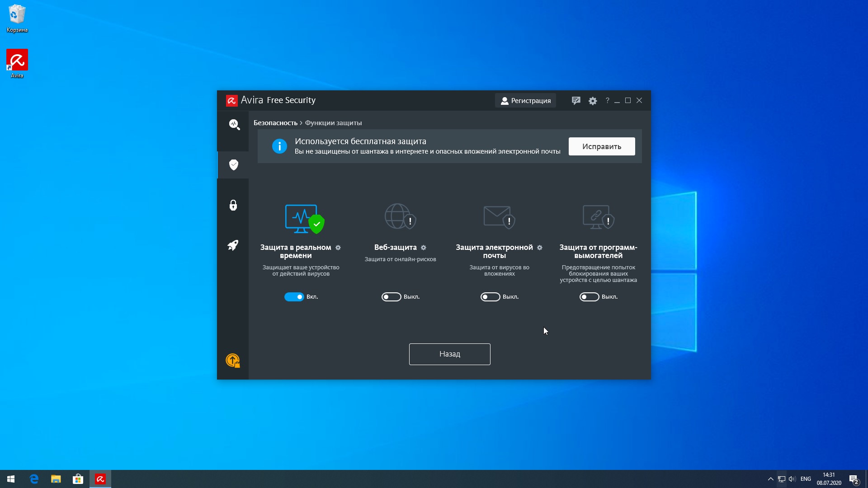This screenshot has height=488, width=868.
Task: Click the Назад button
Action: pyautogui.click(x=450, y=354)
